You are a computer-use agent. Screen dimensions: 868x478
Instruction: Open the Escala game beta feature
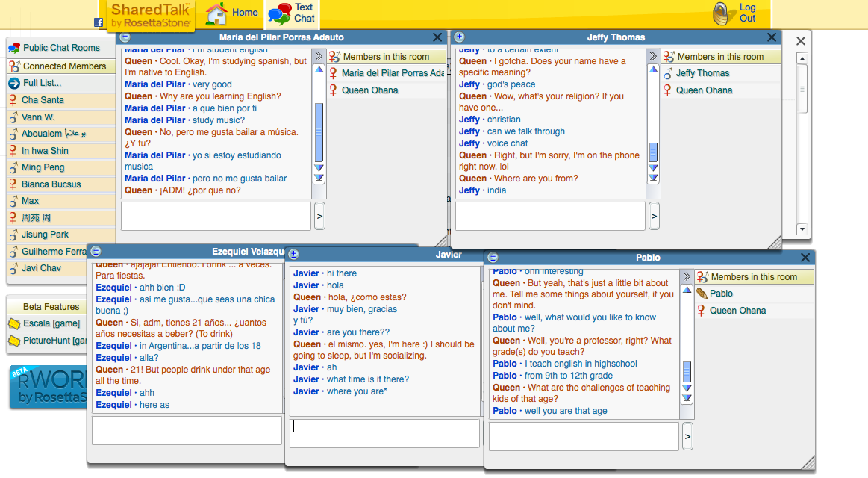51,323
